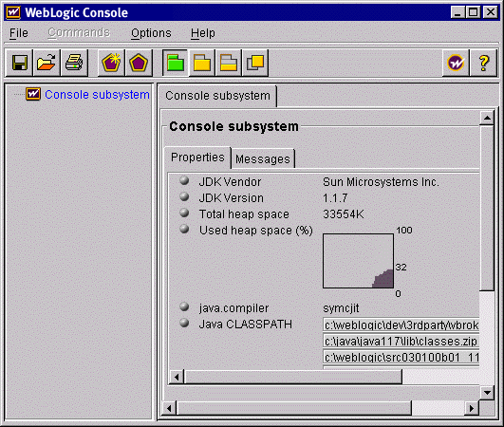
Task: Click the round WebLogic logo toolbar button
Action: pyautogui.click(x=456, y=63)
